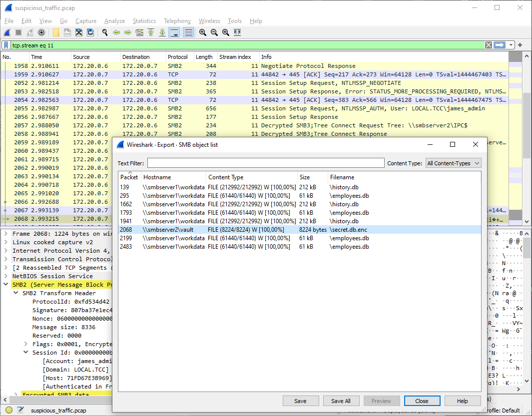Select packet 139 history.db row
The height and width of the screenshot is (416, 532).
click(x=300, y=187)
